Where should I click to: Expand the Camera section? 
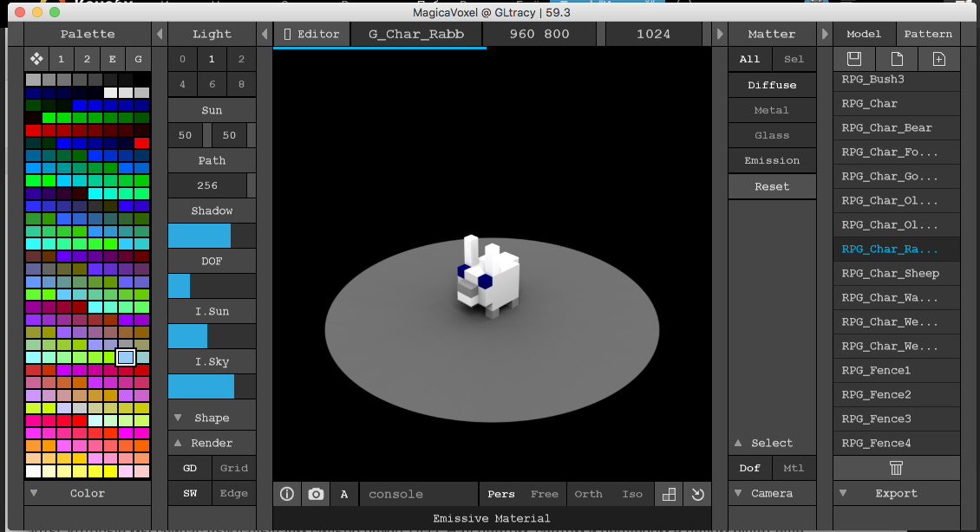(772, 493)
